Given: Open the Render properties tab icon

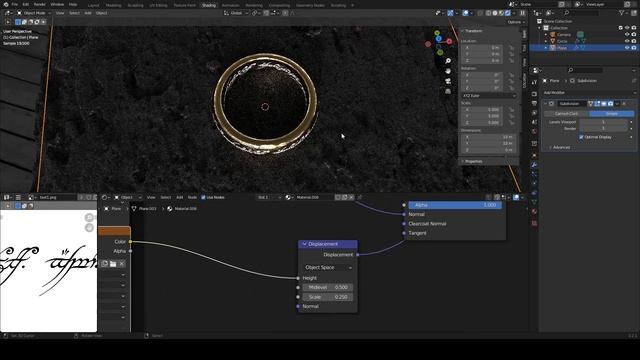Looking at the screenshot, I should point(534,94).
